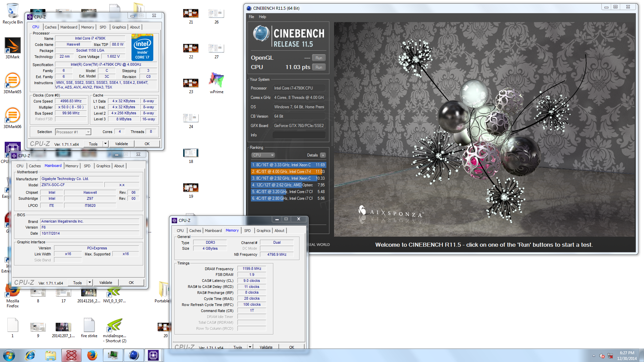Click the CINEBENCH Info input field
Viewport: 644px width, 362px height.
point(299,135)
